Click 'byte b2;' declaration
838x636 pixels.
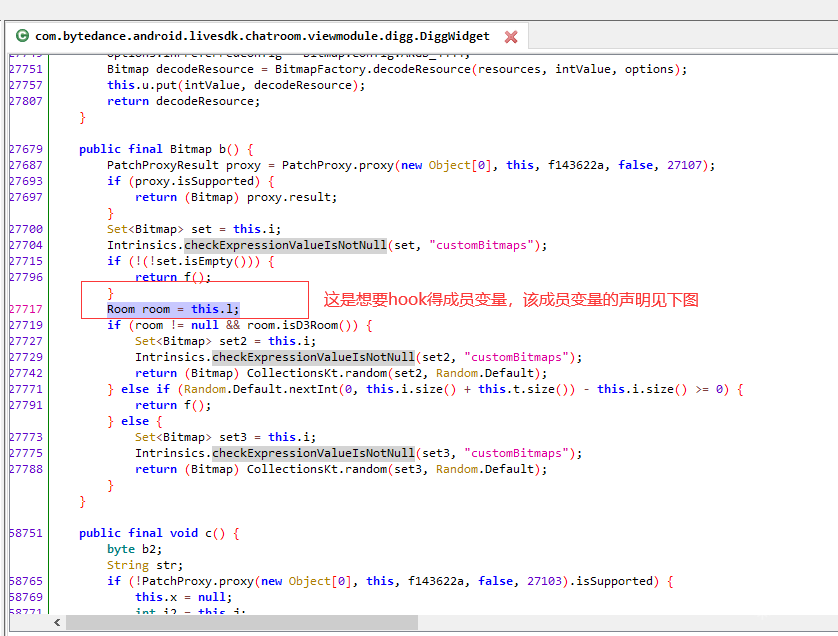click(x=135, y=550)
